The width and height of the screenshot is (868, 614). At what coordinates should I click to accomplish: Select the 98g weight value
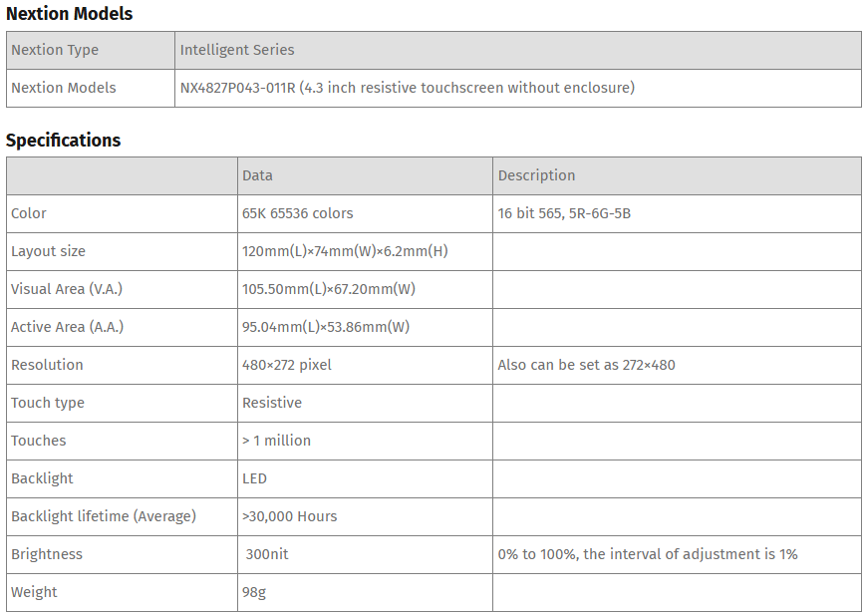[256, 592]
